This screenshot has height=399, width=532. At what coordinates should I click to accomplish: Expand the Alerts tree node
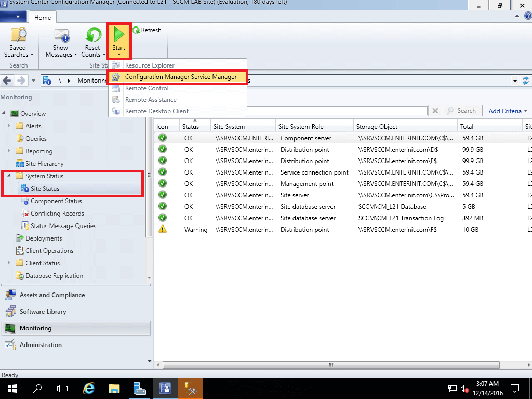click(x=9, y=126)
